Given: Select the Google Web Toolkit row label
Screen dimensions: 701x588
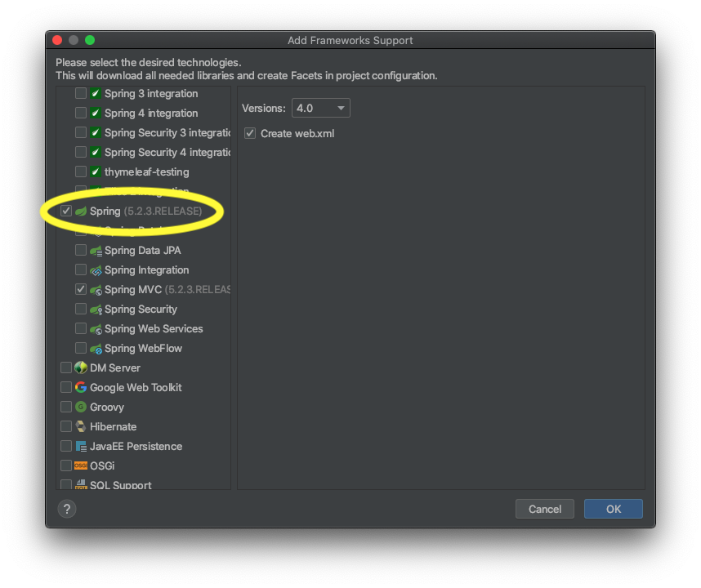Looking at the screenshot, I should 136,387.
